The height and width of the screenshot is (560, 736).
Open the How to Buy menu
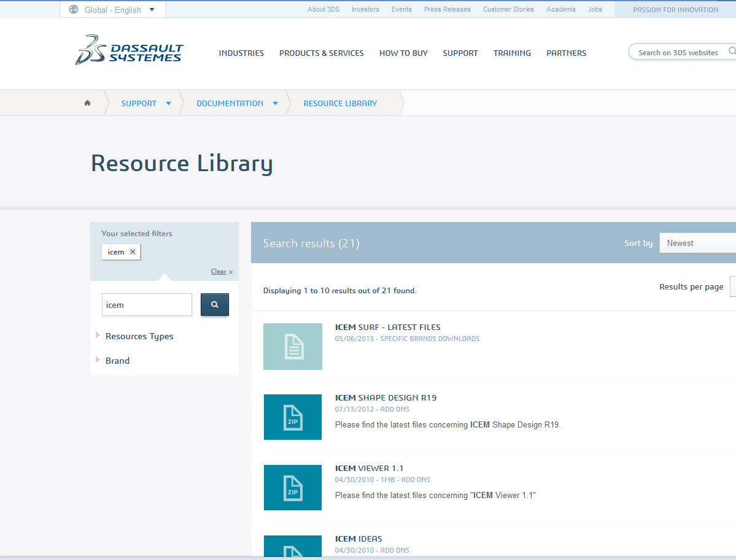[x=404, y=53]
